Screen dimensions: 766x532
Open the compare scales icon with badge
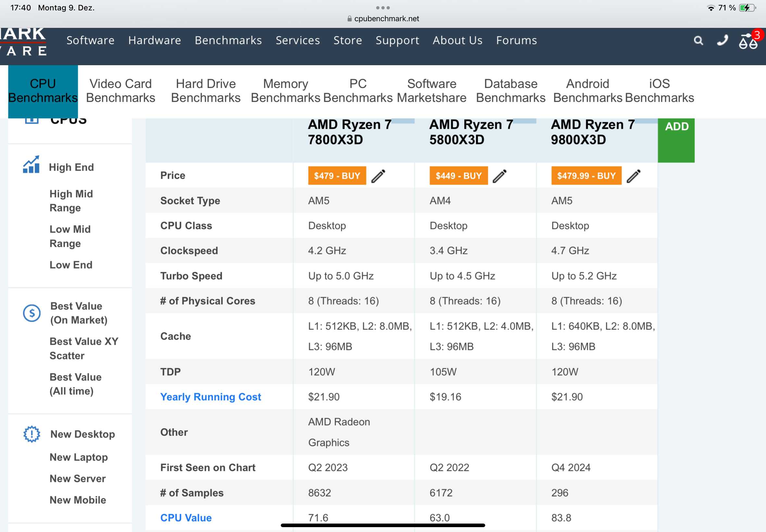(x=748, y=41)
